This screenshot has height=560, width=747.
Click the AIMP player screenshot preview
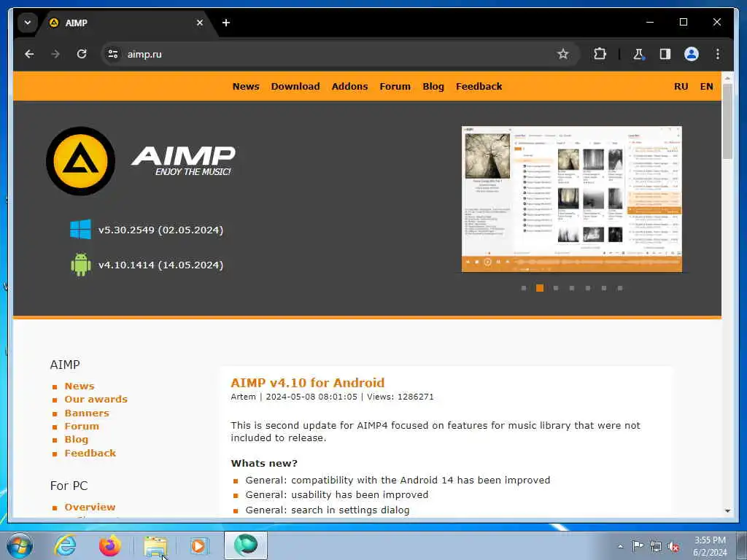click(572, 199)
